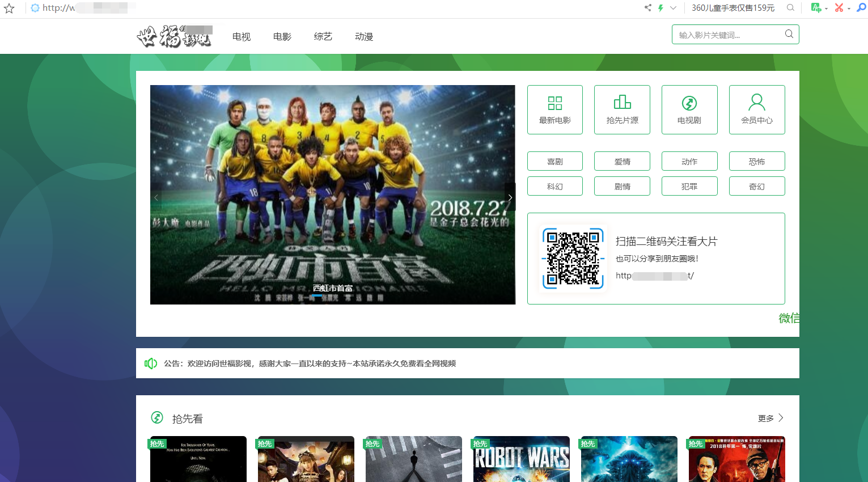The image size is (868, 482).
Task: Select the 喜剧 genre button
Action: tap(555, 161)
